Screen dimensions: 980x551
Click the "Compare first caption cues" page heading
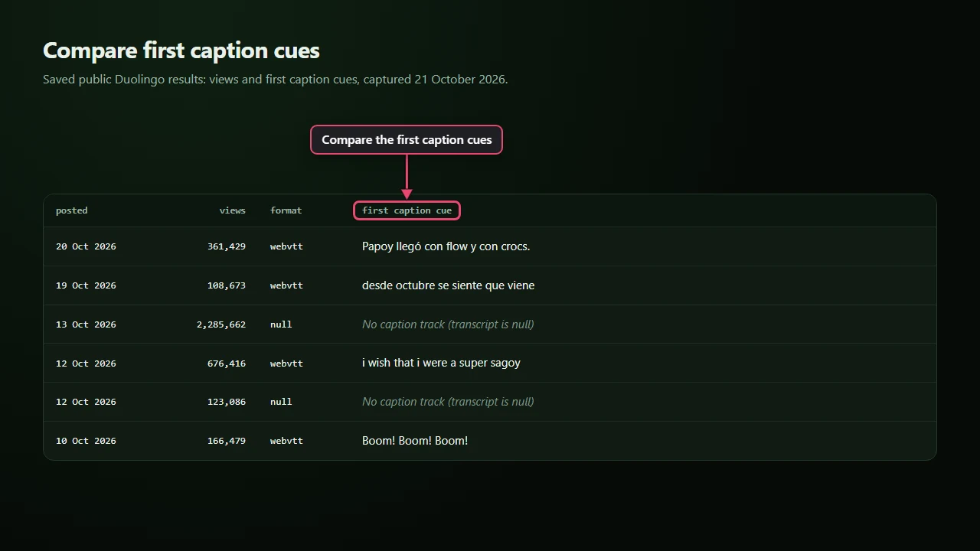coord(181,51)
